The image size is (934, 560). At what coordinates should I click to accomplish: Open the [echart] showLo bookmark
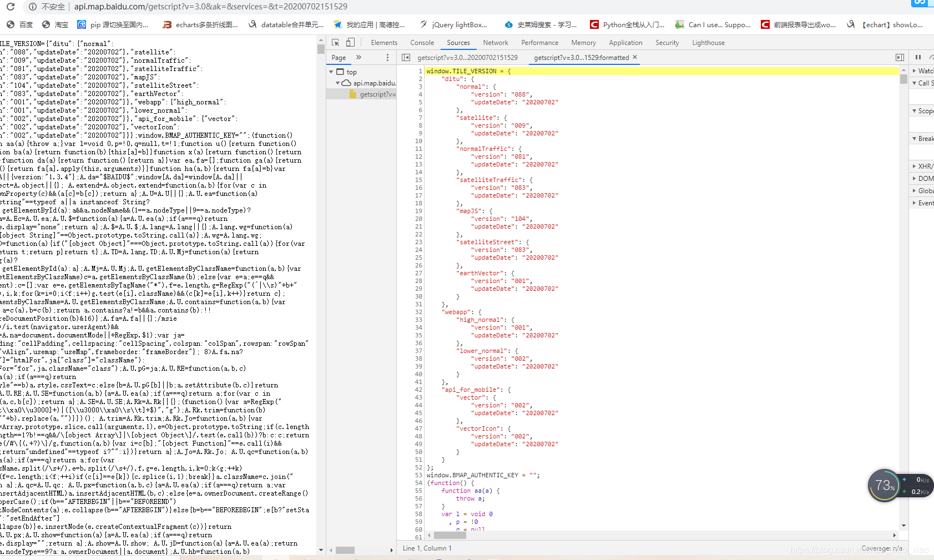(885, 24)
